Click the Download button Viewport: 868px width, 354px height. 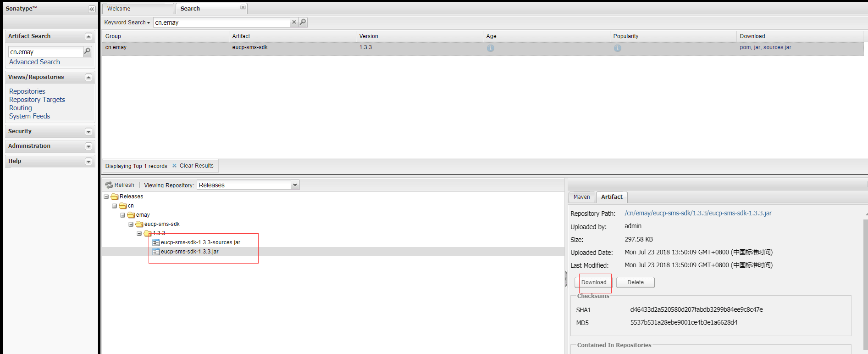tap(593, 282)
